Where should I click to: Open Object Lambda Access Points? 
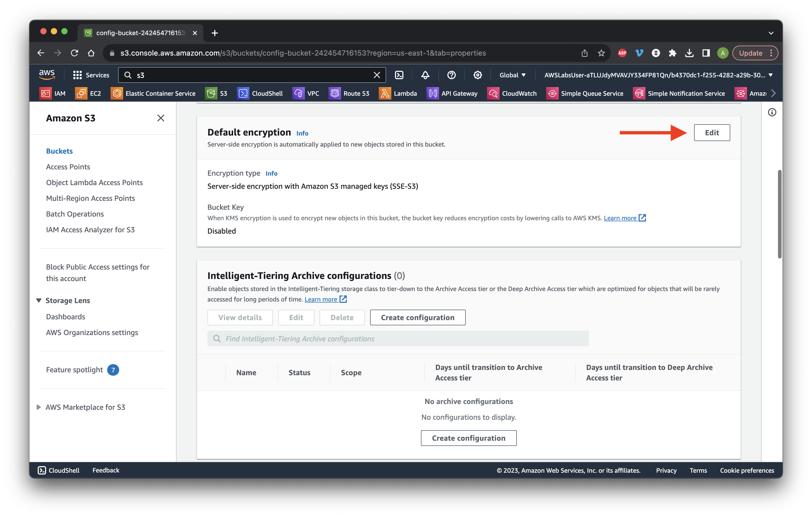[x=94, y=182]
